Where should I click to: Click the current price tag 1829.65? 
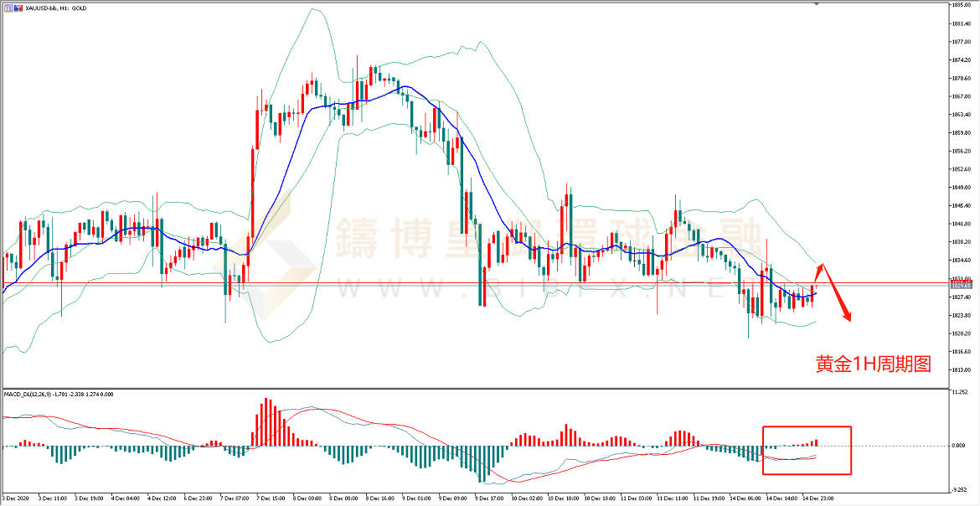pos(961,287)
